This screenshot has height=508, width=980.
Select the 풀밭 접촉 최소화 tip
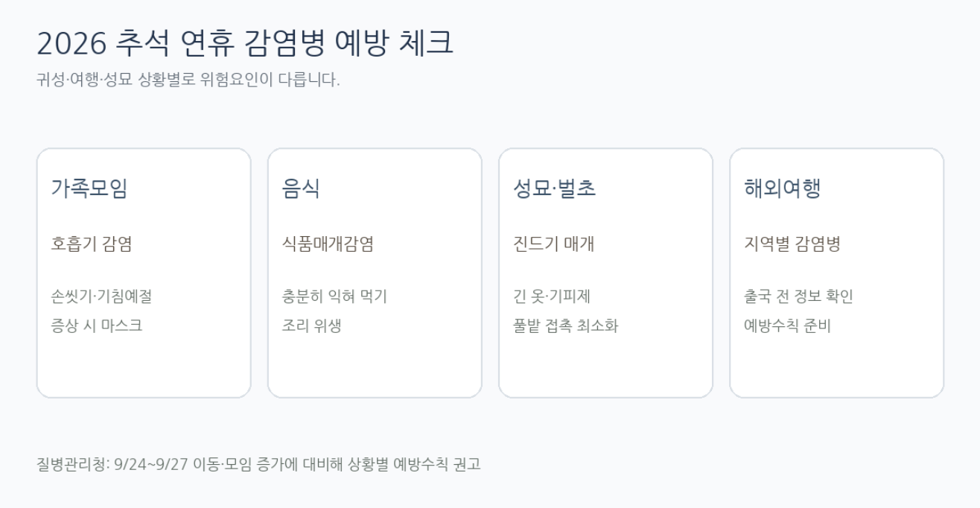coord(565,326)
